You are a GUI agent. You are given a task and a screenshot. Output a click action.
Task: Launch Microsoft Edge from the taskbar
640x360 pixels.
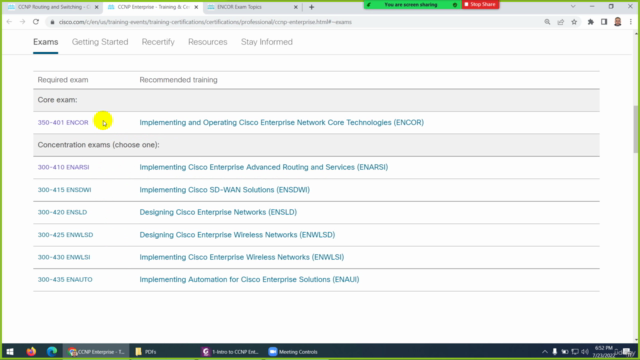point(52,351)
